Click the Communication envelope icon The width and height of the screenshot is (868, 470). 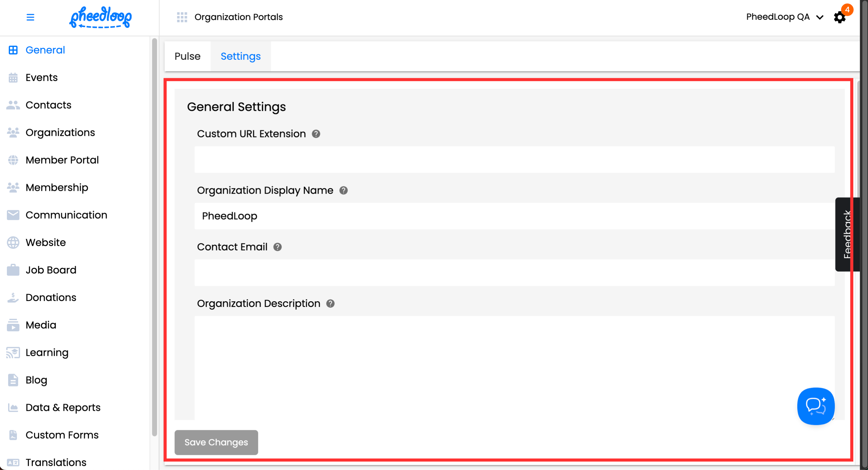pyautogui.click(x=13, y=215)
